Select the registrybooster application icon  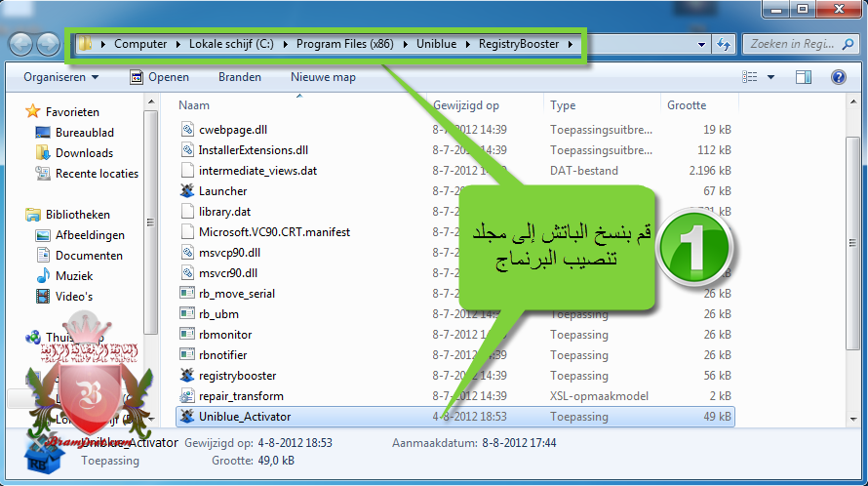point(187,376)
